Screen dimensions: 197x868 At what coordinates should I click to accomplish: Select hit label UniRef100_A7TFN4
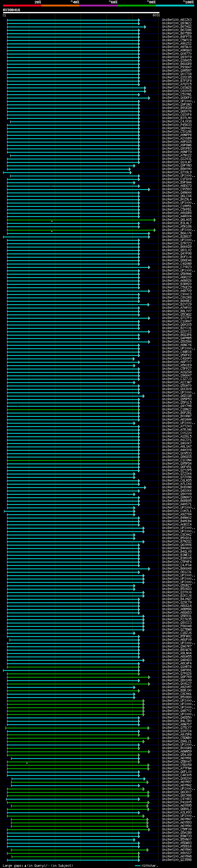tap(177, 768)
